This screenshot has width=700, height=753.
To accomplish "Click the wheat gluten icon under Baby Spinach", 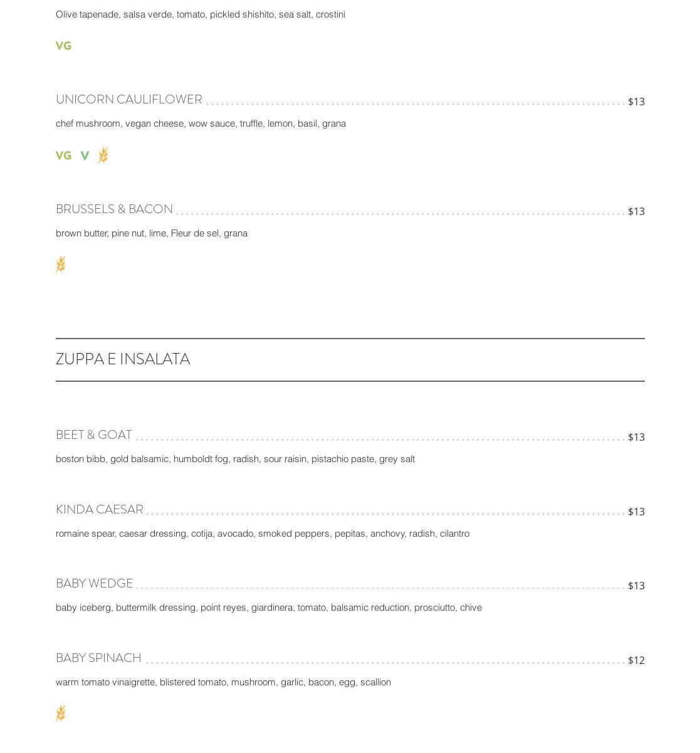I will (61, 713).
